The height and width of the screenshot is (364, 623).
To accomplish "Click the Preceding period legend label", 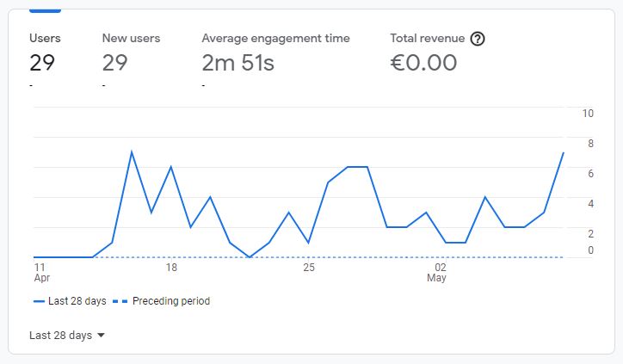I will pos(171,301).
